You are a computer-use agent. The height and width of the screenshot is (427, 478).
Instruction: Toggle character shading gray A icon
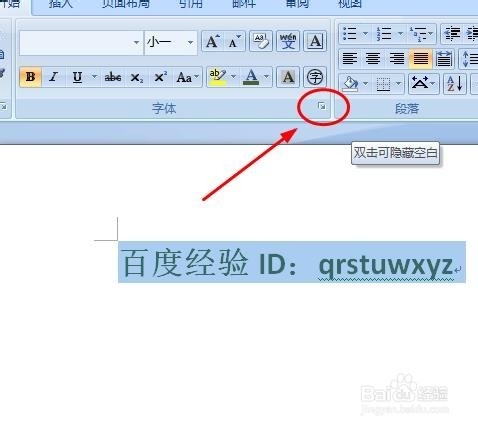[288, 77]
